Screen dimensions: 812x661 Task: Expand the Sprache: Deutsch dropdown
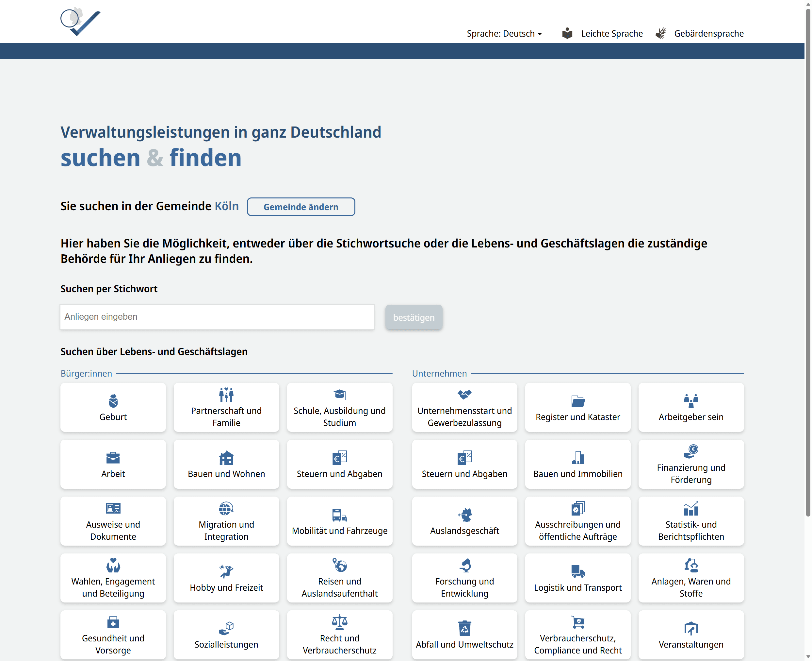[x=504, y=33]
